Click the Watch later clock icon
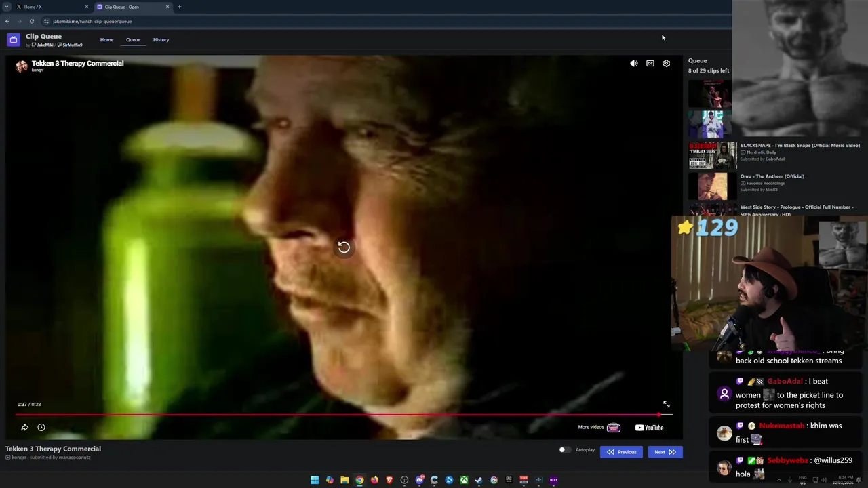Screen dimensions: 868x488 (x=41, y=428)
